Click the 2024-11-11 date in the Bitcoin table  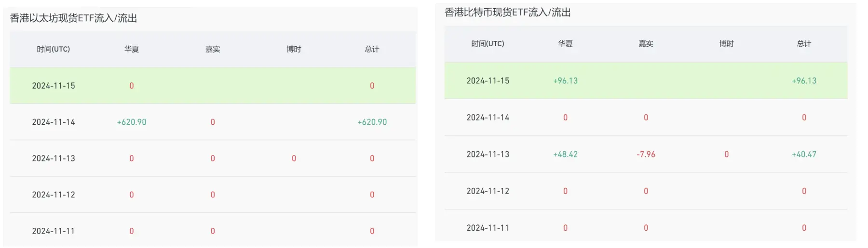488,228
